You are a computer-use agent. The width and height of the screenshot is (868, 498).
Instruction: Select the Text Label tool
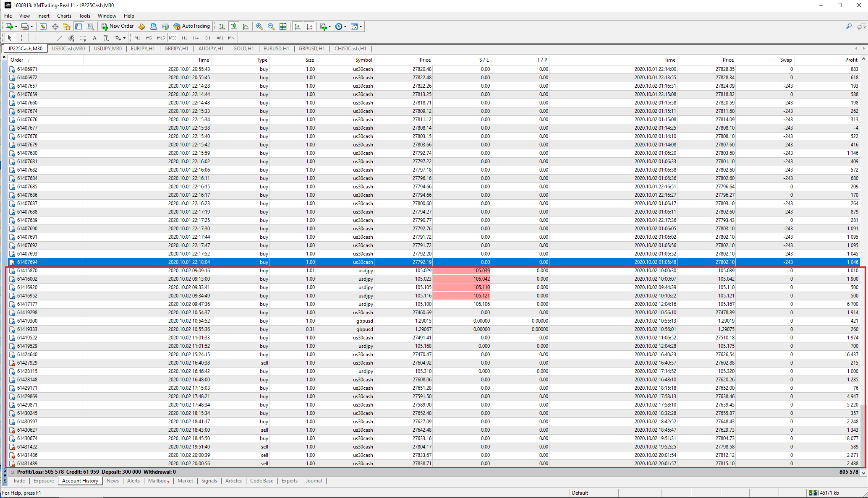point(107,38)
